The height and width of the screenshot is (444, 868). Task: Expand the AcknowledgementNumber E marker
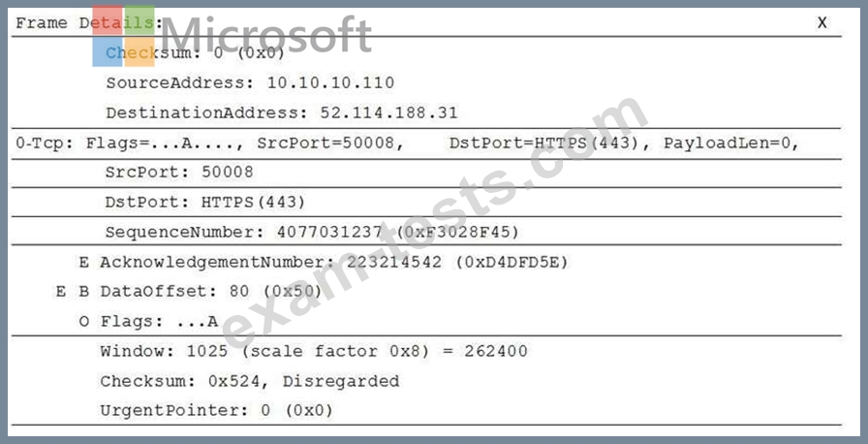(x=83, y=263)
